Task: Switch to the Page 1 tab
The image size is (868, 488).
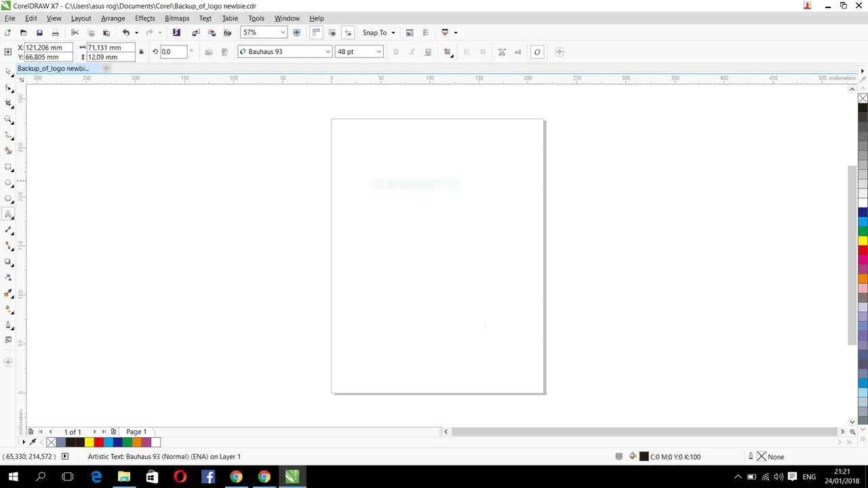Action: coord(136,432)
